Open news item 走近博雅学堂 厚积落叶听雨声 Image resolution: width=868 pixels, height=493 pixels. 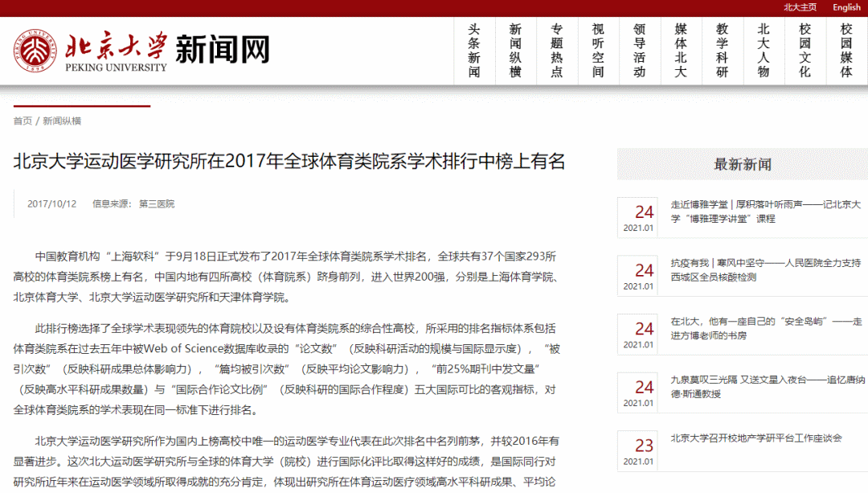pyautogui.click(x=766, y=212)
